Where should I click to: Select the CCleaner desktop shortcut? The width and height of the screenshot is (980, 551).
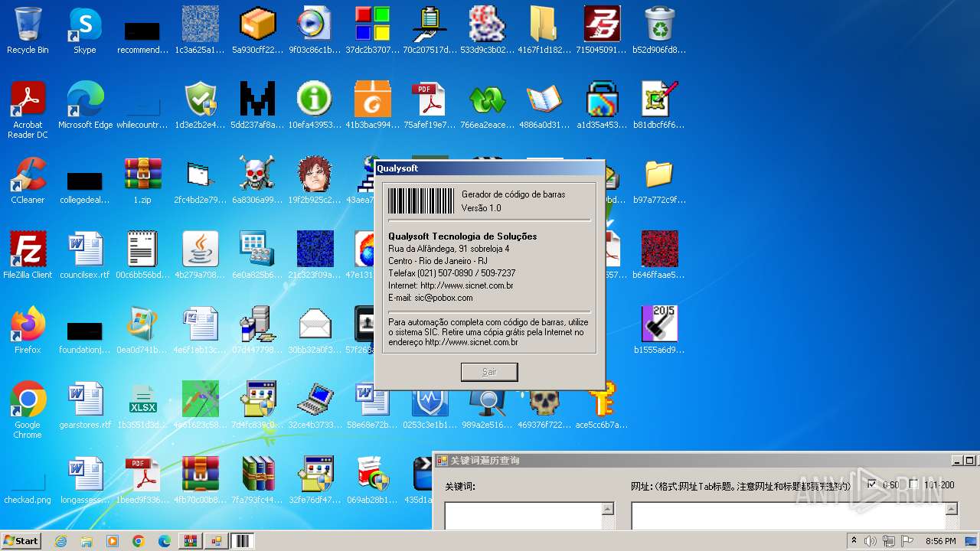click(28, 181)
